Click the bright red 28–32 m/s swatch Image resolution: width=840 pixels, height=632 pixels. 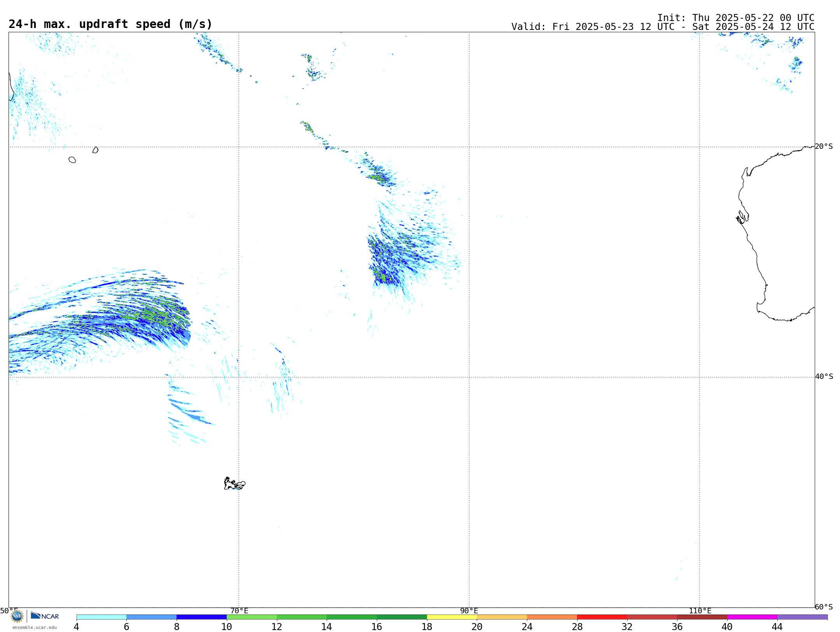pos(602,617)
